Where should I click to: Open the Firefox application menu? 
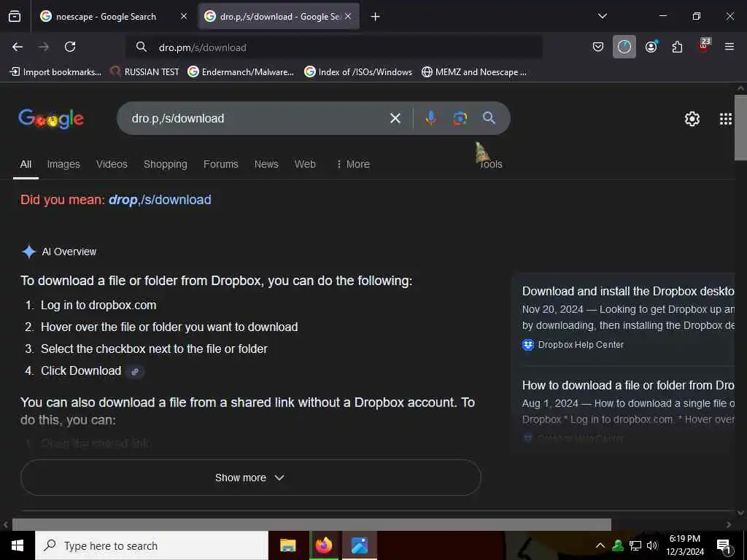coord(729,47)
